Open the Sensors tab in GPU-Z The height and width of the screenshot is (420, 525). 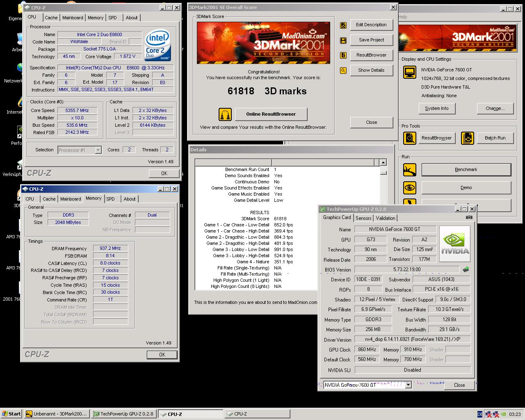tap(363, 218)
